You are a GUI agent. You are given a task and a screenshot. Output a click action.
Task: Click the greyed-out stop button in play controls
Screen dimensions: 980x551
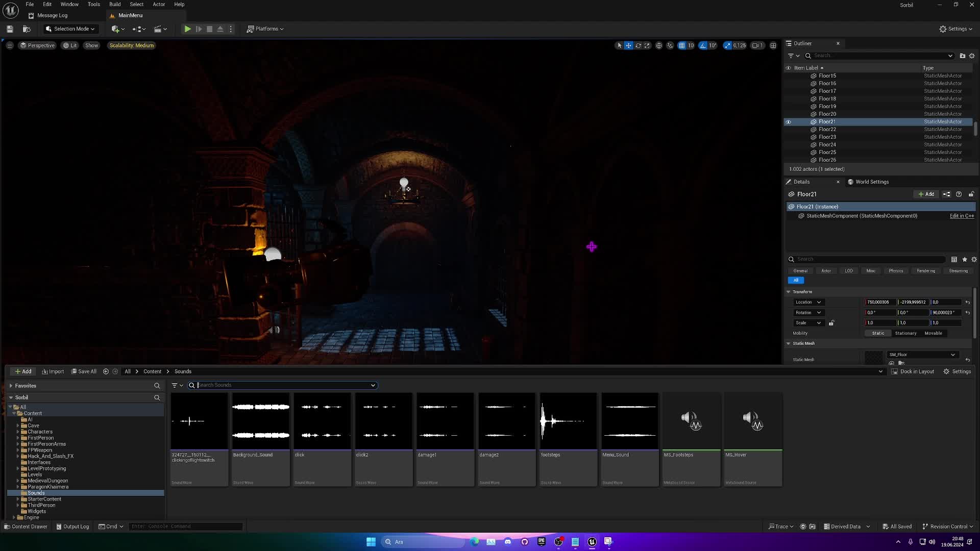(209, 29)
